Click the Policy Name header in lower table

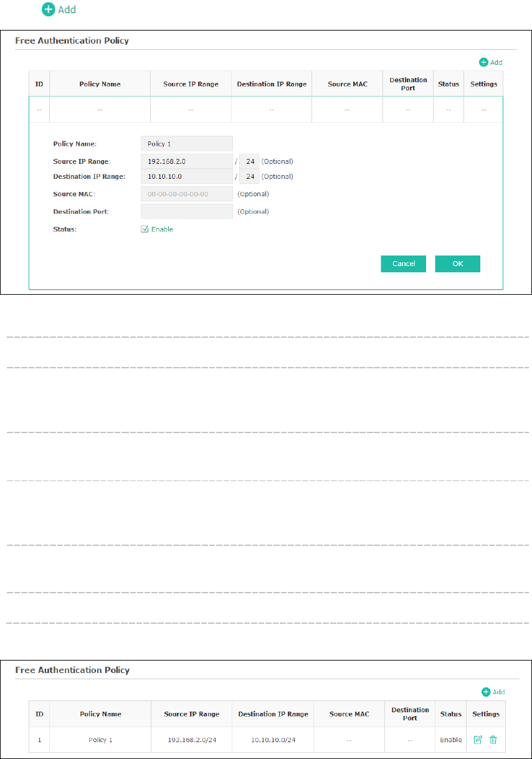(x=100, y=714)
